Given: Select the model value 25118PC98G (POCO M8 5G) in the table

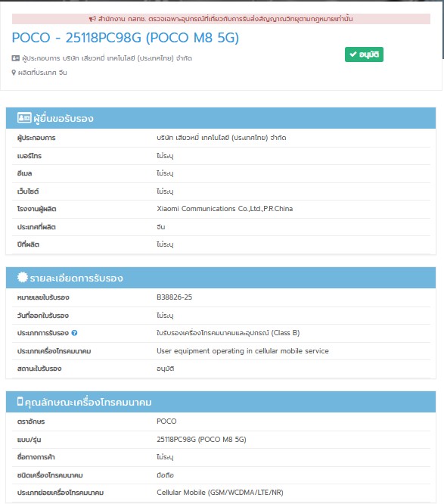Looking at the screenshot, I should (201, 440).
